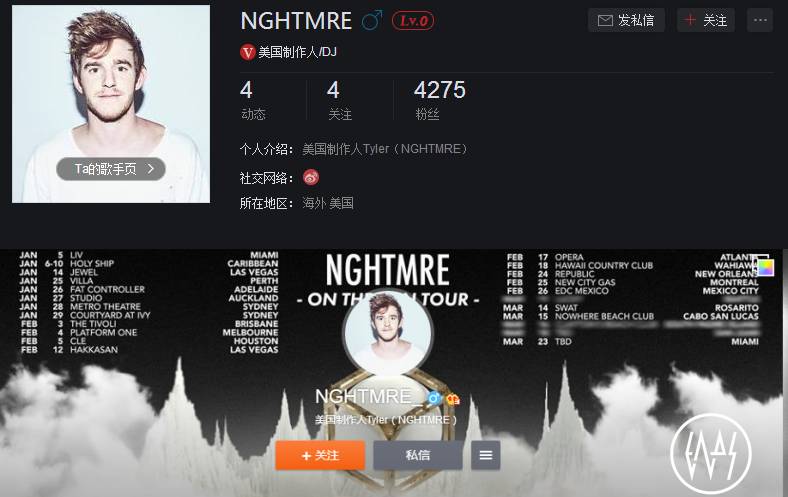Click the male gender symbol next to NGHTMRE
788x497 pixels.
point(372,21)
